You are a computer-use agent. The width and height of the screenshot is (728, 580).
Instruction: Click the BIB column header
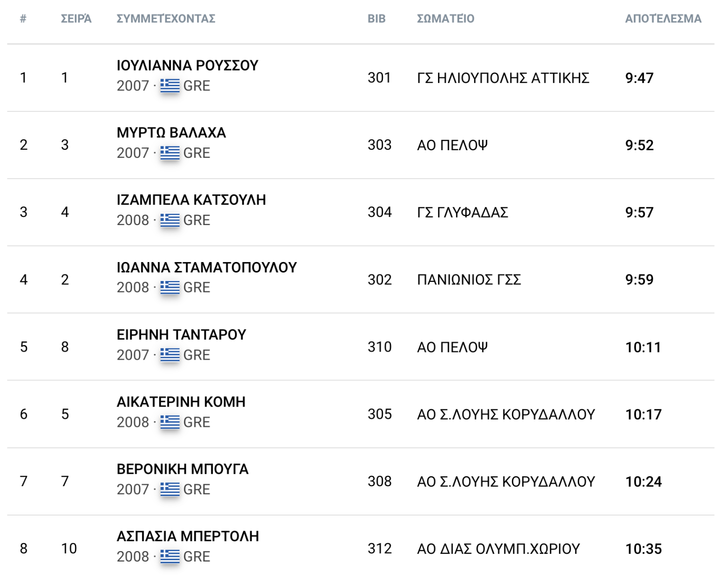pyautogui.click(x=376, y=19)
